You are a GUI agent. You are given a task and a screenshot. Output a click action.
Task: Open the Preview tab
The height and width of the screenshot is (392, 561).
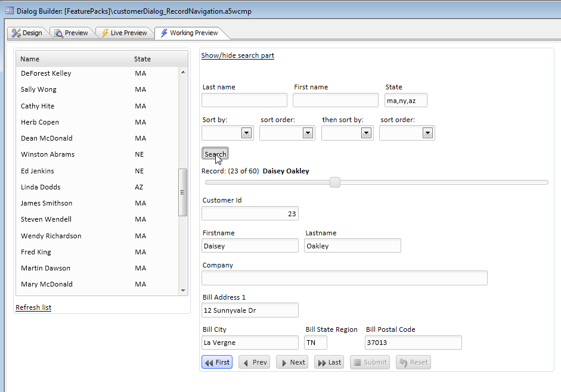pos(71,33)
